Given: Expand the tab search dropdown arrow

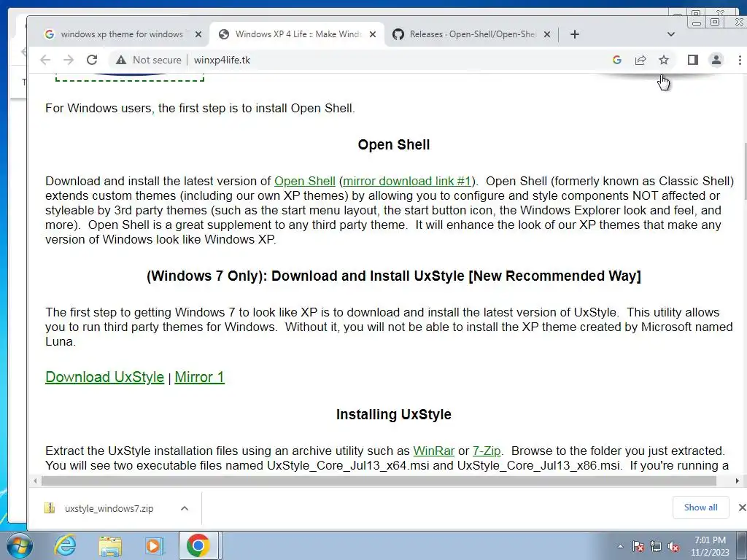Looking at the screenshot, I should point(671,34).
